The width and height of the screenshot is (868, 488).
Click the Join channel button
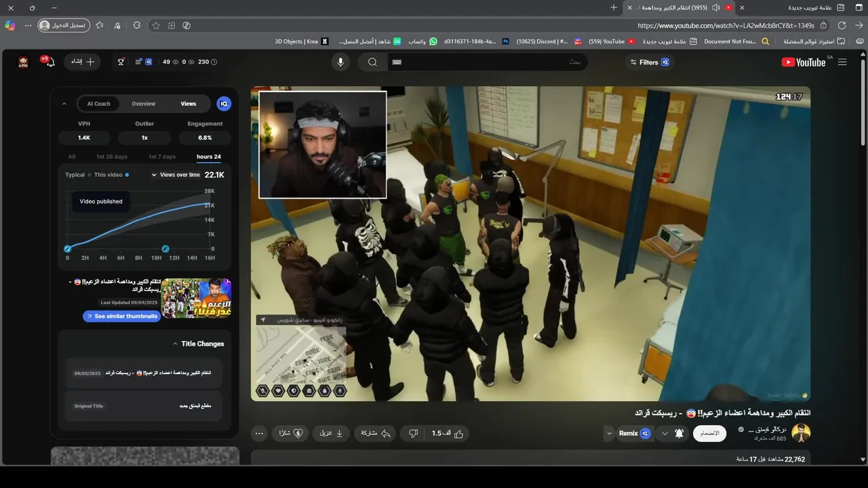[709, 433]
